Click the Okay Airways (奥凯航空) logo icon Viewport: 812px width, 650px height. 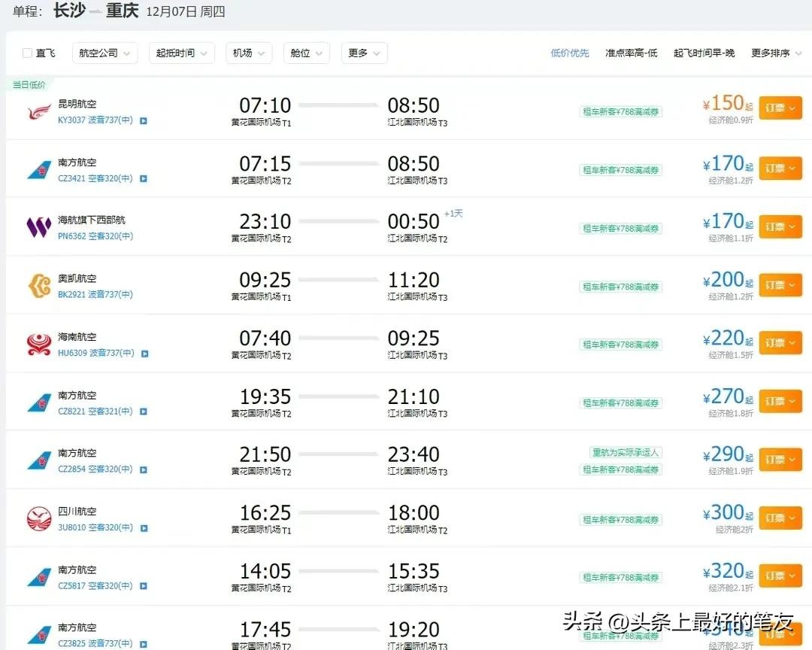point(39,286)
